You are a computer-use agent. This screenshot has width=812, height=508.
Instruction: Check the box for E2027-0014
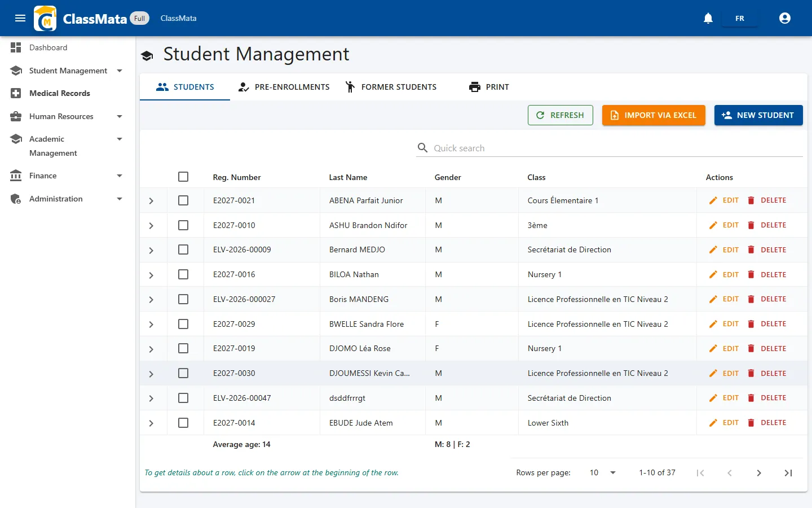click(x=183, y=423)
